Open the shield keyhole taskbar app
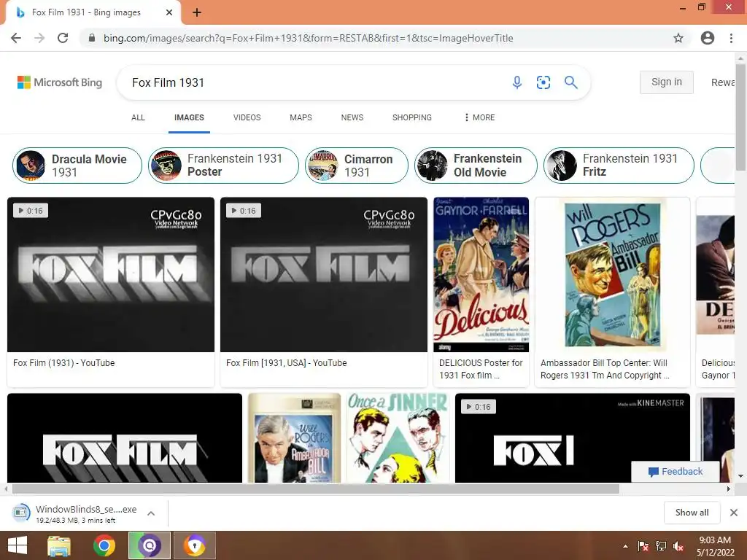This screenshot has height=560, width=747. [x=195, y=545]
